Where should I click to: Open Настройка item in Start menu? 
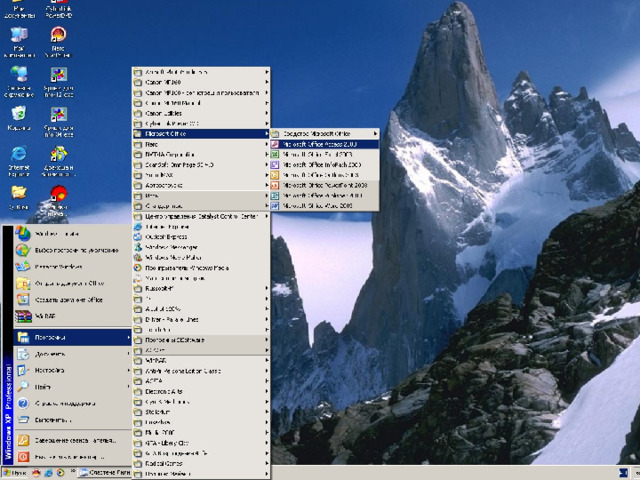(x=72, y=370)
